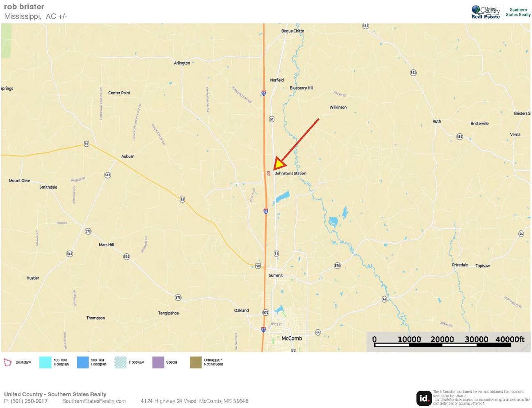Image resolution: width=532 pixels, height=408 pixels.
Task: Click the "rob brister" map title
Action: pos(24,7)
